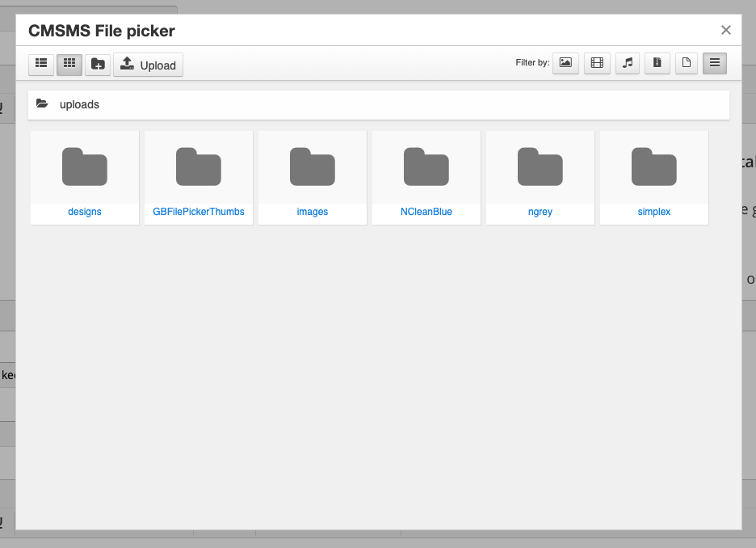756x548 pixels.
Task: Open the NCleanBlue folder icon
Action: tap(426, 167)
